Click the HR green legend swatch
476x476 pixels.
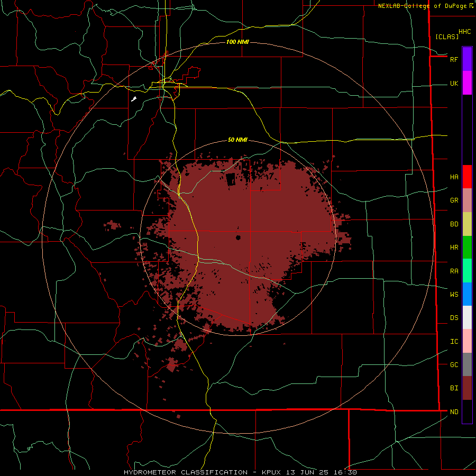(467, 248)
